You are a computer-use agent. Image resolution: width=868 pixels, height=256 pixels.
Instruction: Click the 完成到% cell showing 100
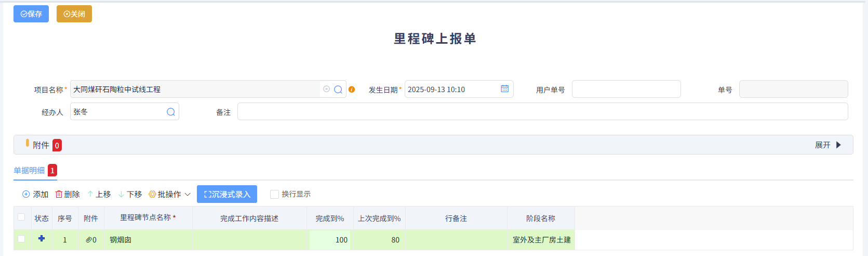point(330,240)
